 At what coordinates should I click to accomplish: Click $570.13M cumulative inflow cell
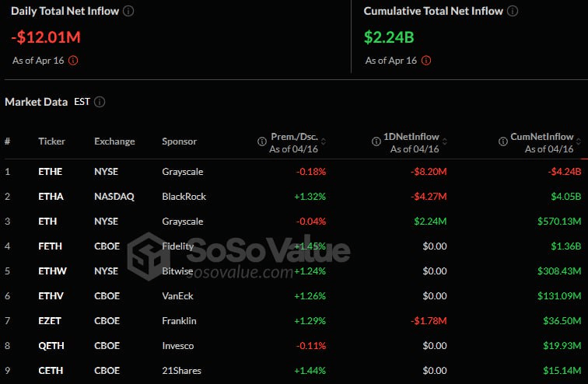tap(559, 222)
